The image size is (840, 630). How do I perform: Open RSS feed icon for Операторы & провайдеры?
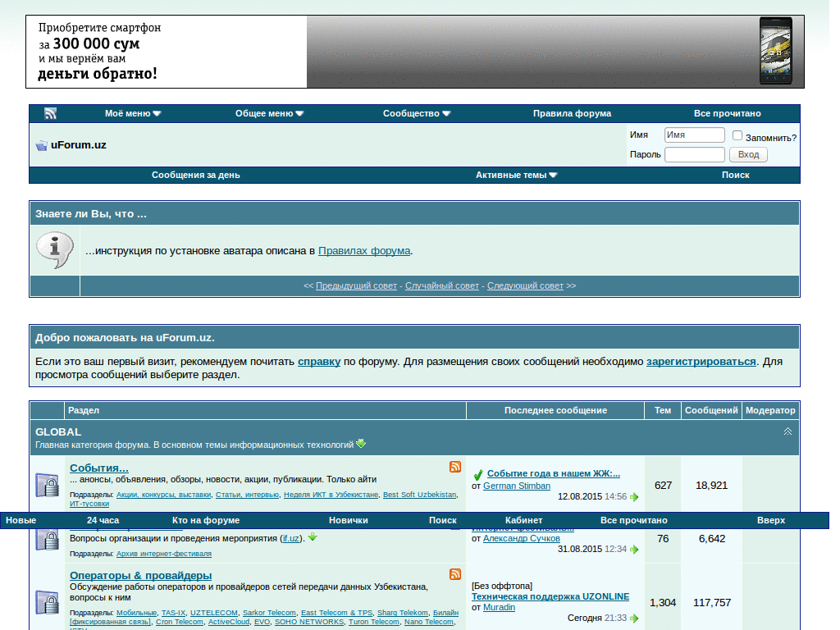455,573
